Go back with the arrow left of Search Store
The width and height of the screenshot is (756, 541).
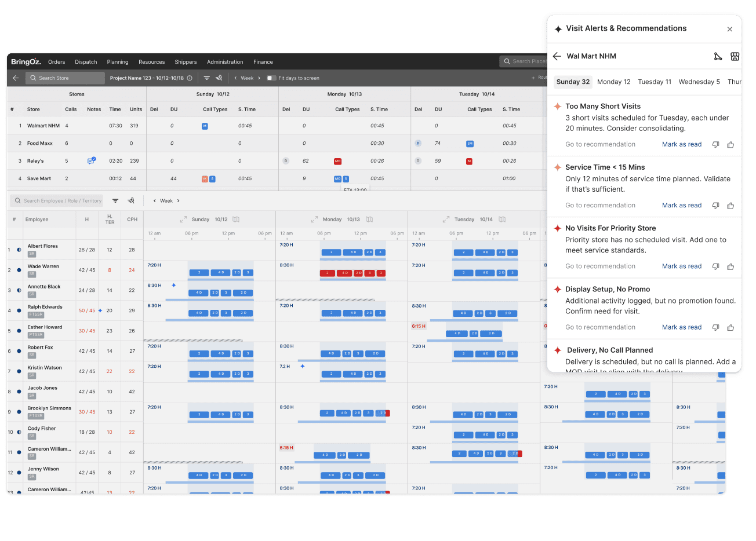click(x=16, y=78)
